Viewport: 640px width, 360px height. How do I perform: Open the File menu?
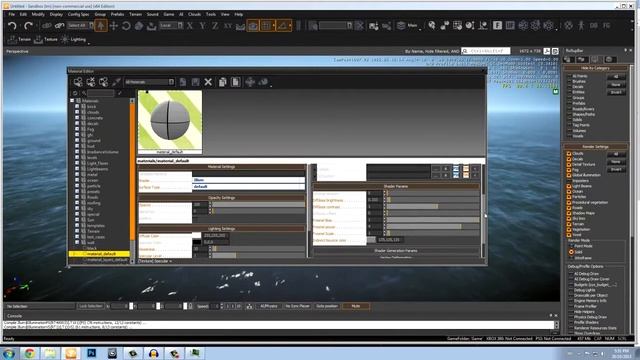(11, 14)
